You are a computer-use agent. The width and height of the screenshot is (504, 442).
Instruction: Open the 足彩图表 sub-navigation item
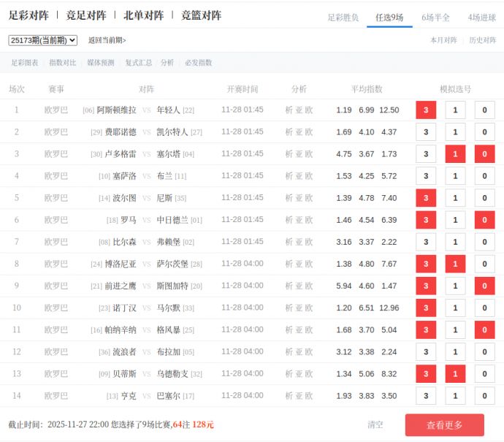click(25, 63)
